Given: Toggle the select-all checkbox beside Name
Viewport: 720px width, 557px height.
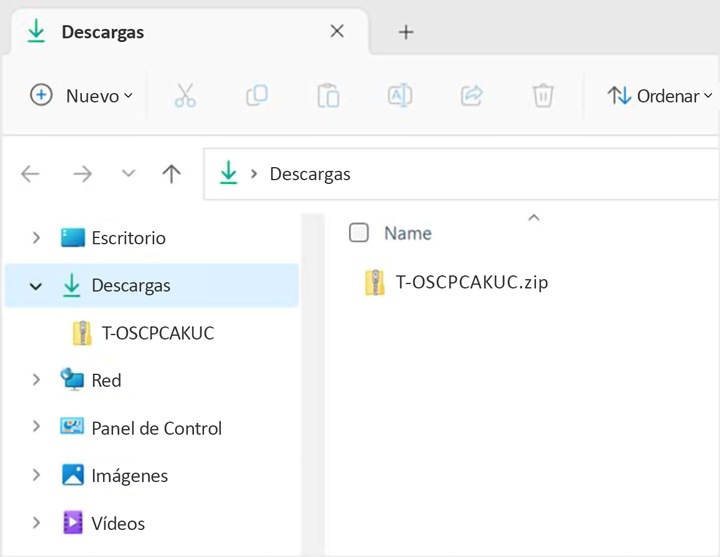Looking at the screenshot, I should (x=359, y=232).
